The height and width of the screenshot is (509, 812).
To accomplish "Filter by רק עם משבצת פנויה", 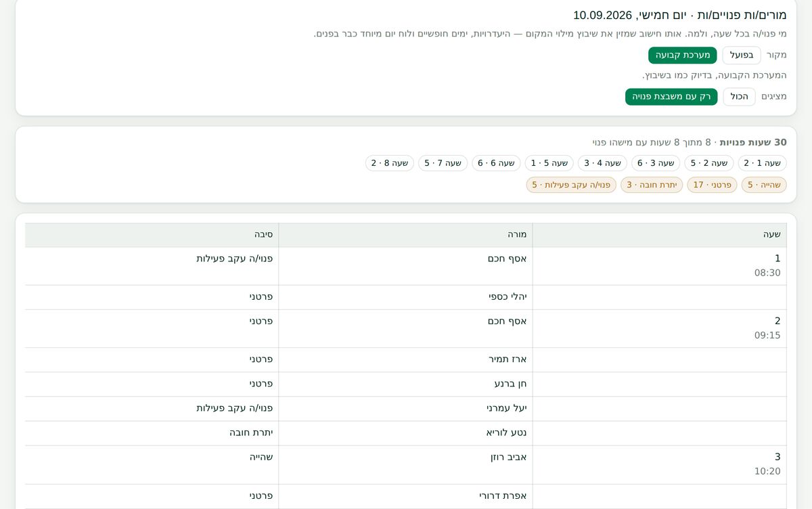I will 671,97.
